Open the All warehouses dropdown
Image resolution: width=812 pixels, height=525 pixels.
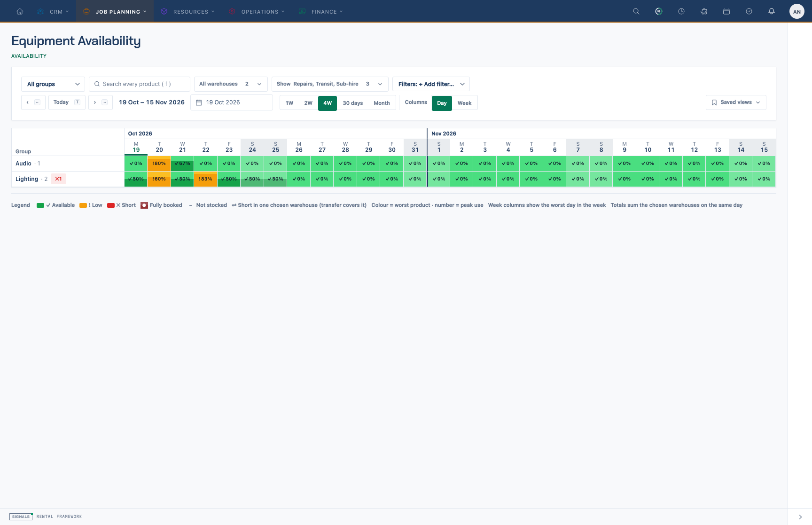[x=231, y=84]
